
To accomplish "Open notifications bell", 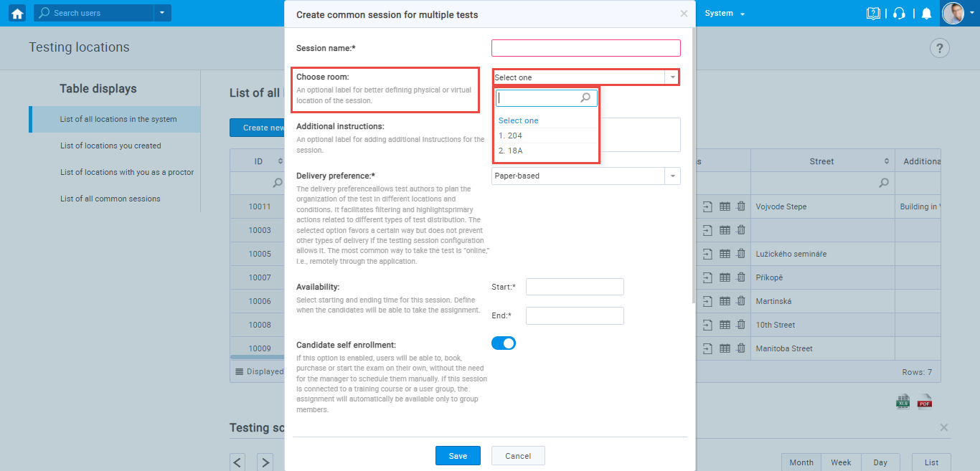I will click(x=926, y=13).
